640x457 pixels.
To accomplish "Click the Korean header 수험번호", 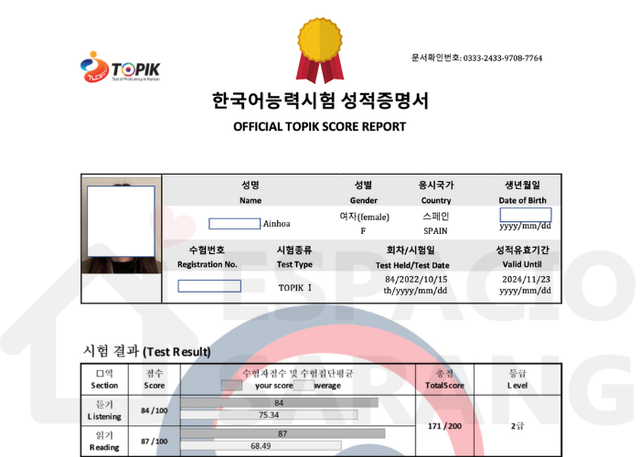I will click(207, 250).
